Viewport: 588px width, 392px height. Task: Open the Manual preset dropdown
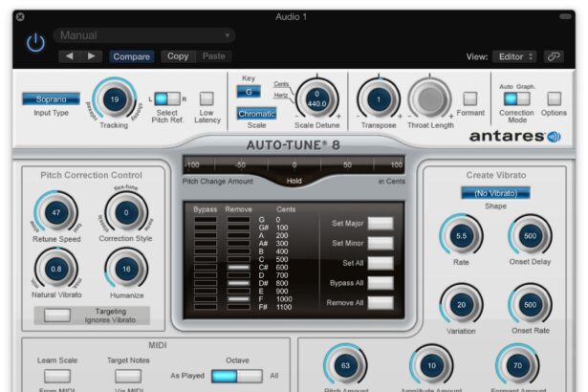(x=143, y=36)
